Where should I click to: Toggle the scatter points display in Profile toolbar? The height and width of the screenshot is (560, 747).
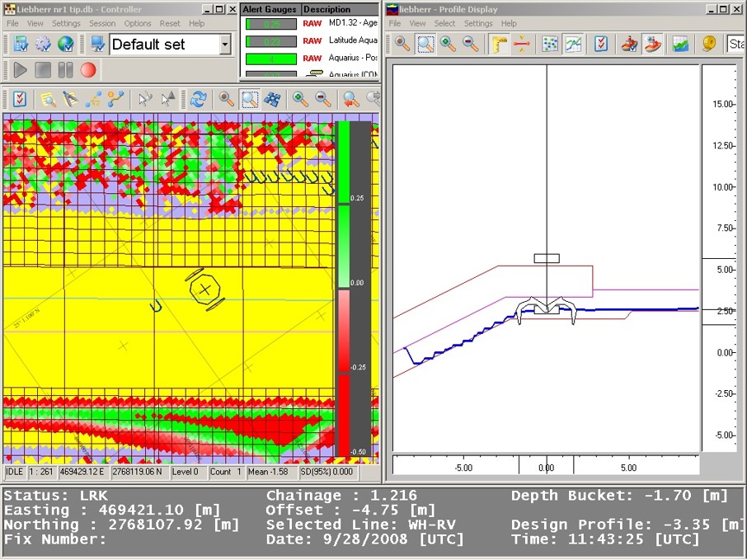(x=550, y=44)
